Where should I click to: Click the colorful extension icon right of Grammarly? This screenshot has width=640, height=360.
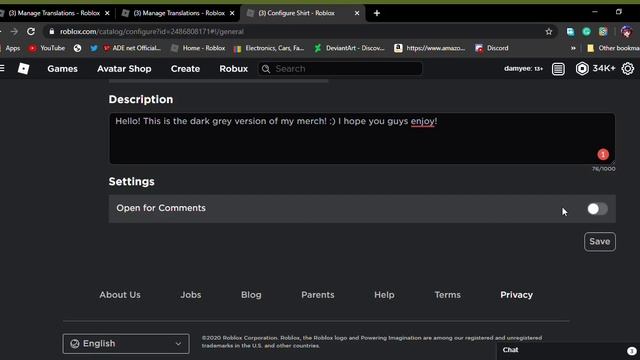(x=602, y=31)
